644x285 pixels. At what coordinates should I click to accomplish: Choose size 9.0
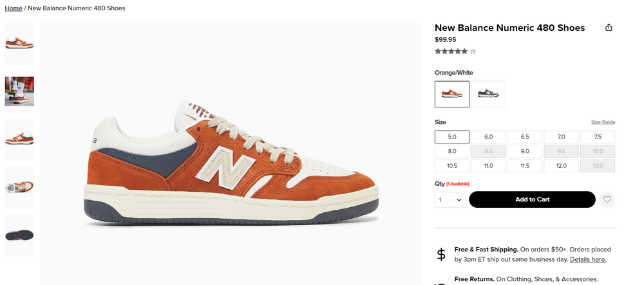pyautogui.click(x=524, y=151)
